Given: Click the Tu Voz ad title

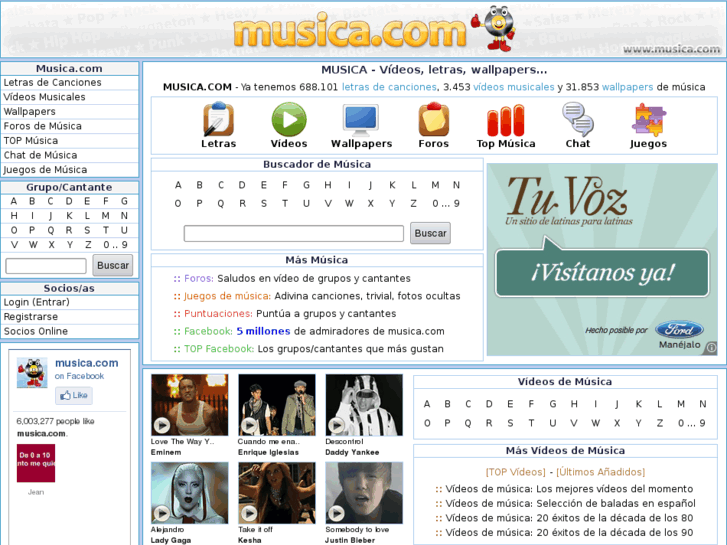Looking at the screenshot, I should tap(567, 197).
